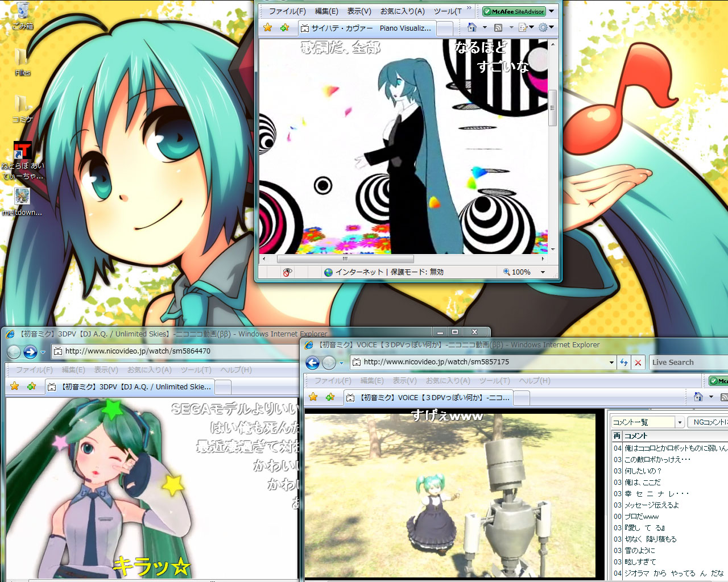Viewport: 728px width, 582px height.
Task: Click the 100% zoom level button
Action: [x=517, y=272]
